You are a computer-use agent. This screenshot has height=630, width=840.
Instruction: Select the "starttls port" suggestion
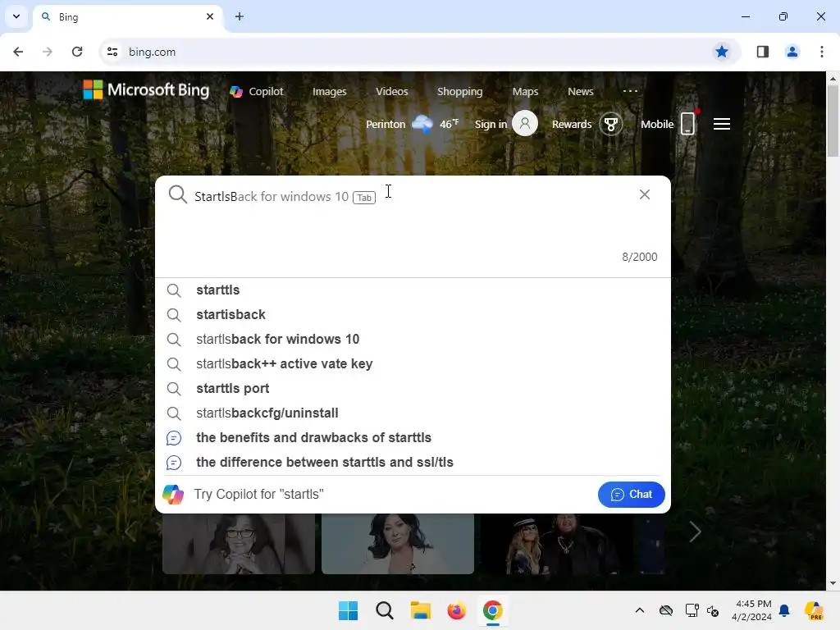[413, 388]
